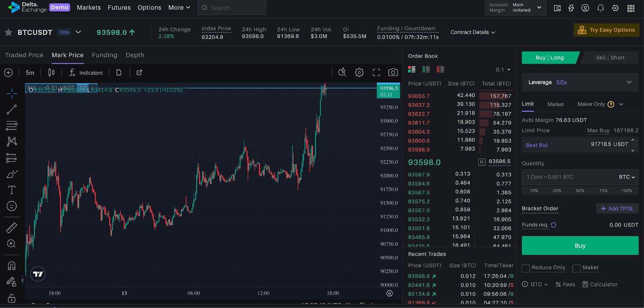Open the wallet icon in the header
The width and height of the screenshot is (644, 308).
[557, 8]
